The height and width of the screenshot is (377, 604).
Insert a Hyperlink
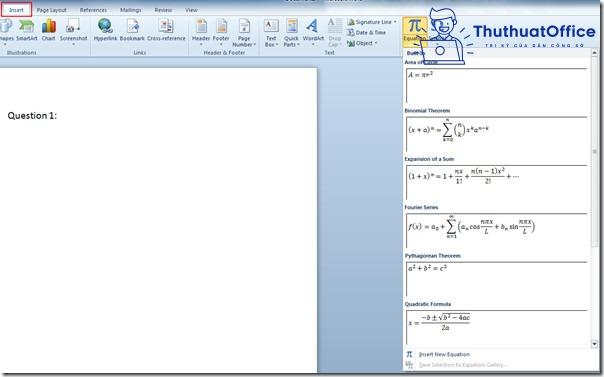coord(105,30)
